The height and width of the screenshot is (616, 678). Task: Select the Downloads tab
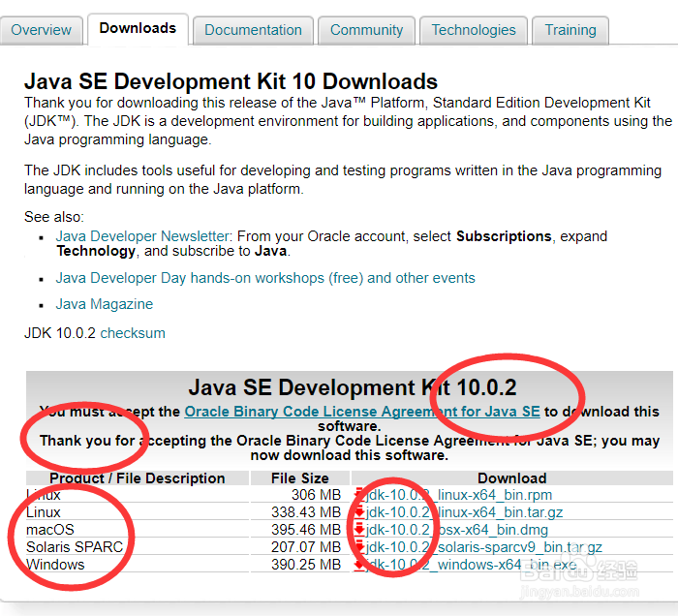138,28
